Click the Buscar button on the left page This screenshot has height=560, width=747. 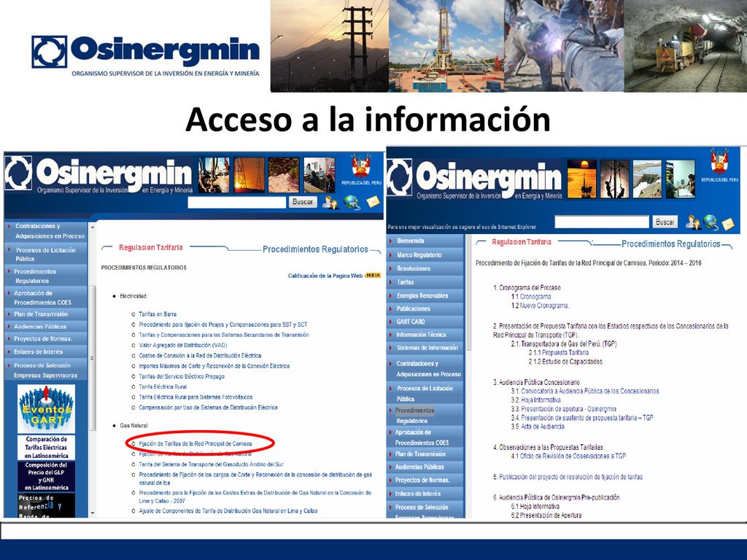pos(303,202)
